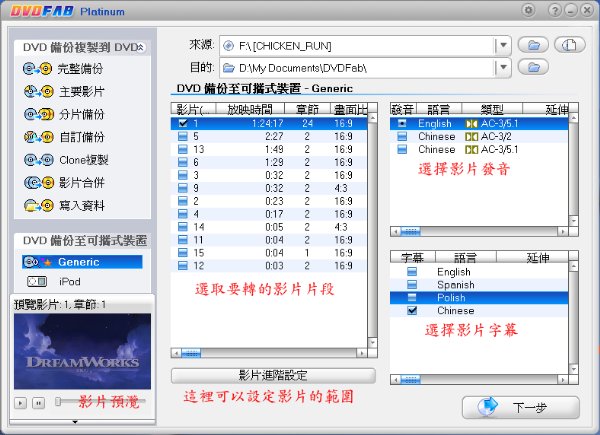Open 影片進階設定 advanced title settings
Viewport: 600px width, 435px height.
[x=273, y=376]
